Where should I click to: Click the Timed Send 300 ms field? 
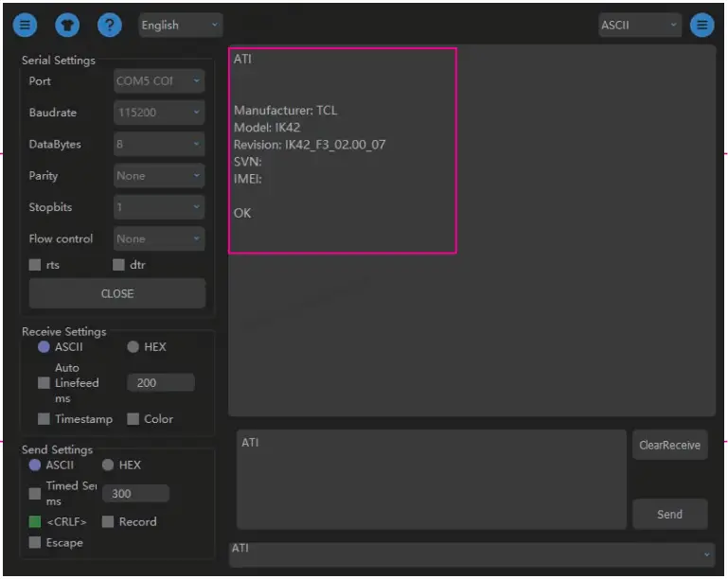pyautogui.click(x=135, y=494)
